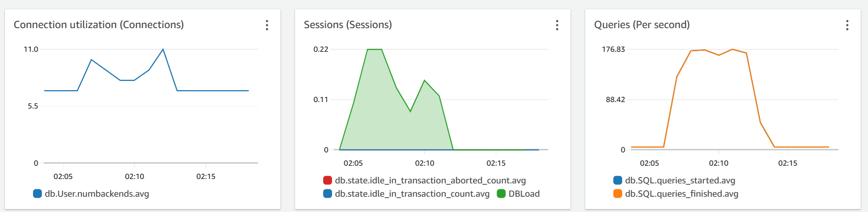
Task: Toggle DBLoad series legend label
Action: coord(524,194)
